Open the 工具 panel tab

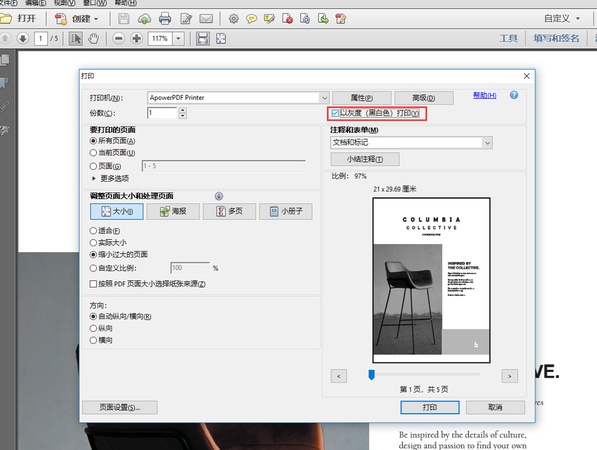[508, 38]
